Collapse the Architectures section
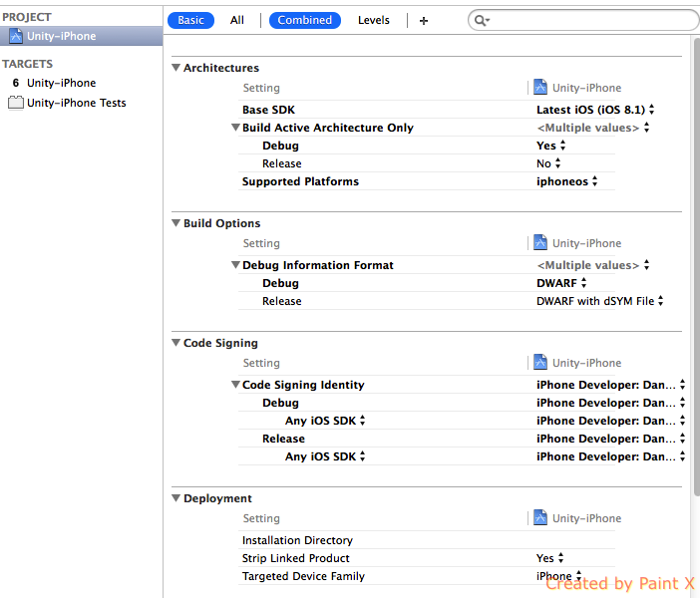Image resolution: width=700 pixels, height=598 pixels. [176, 68]
